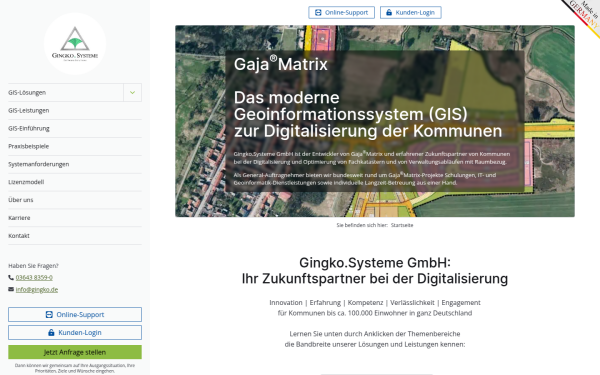The width and height of the screenshot is (600, 375).
Task: Click the 'Das moderne Geoinformationssystem (GIS)' headline
Action: point(351,106)
